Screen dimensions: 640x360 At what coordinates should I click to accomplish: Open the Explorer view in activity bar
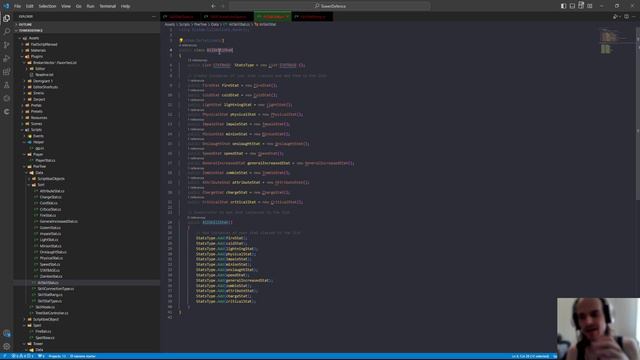(7, 18)
